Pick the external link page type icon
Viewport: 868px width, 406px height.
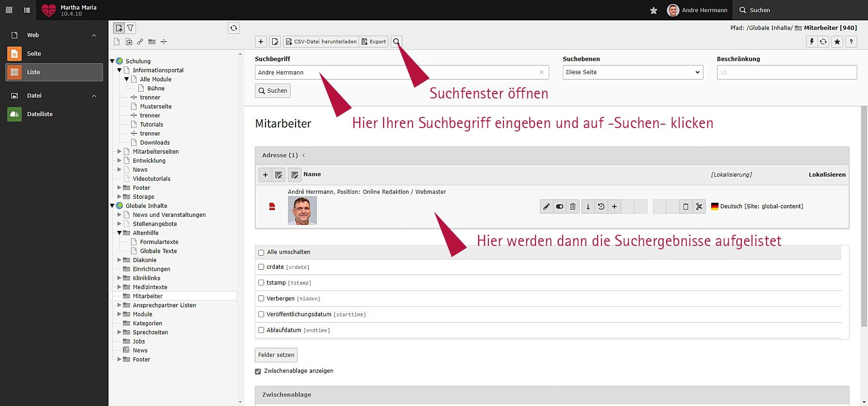click(x=140, y=42)
